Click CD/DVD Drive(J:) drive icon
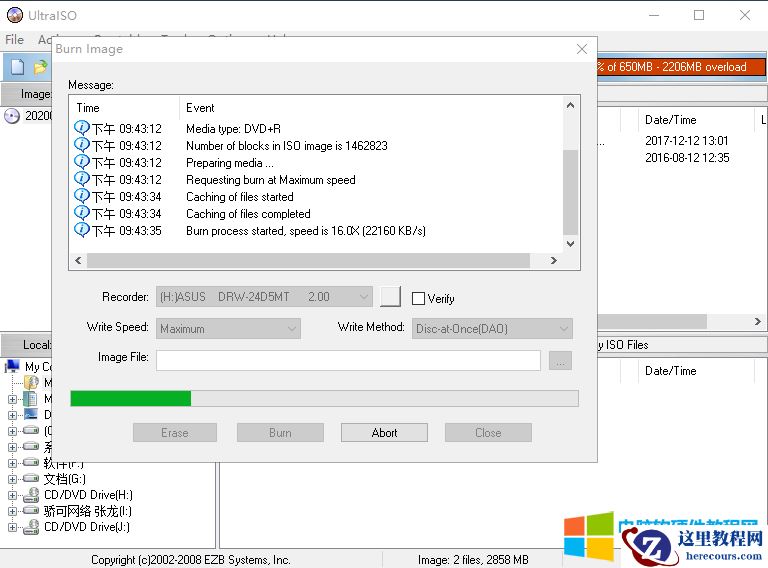This screenshot has width=768, height=568. [x=31, y=527]
